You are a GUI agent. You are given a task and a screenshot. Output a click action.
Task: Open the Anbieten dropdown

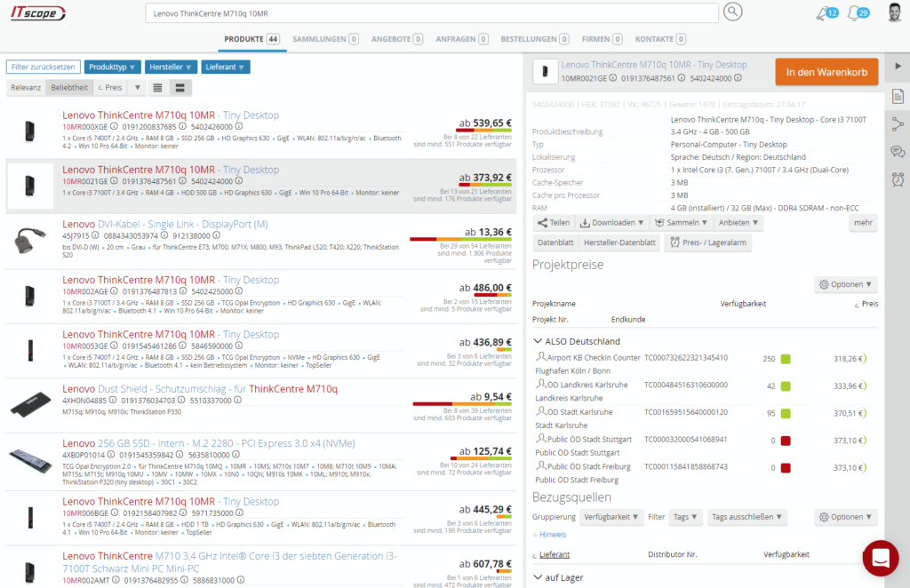point(738,223)
